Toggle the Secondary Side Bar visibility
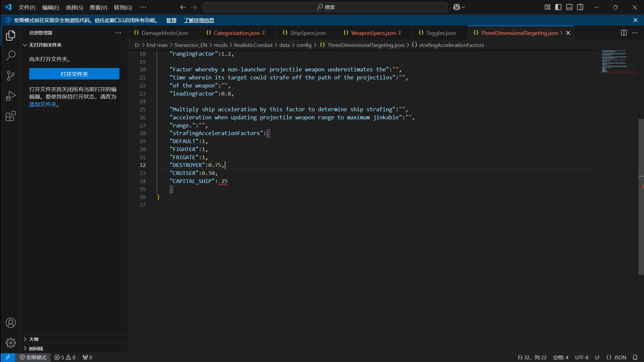The width and height of the screenshot is (644, 362). 580,7
